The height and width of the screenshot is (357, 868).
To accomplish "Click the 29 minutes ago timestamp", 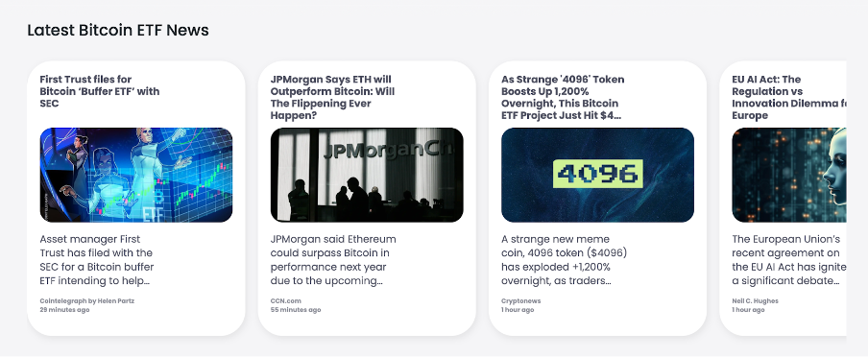I will click(x=64, y=310).
